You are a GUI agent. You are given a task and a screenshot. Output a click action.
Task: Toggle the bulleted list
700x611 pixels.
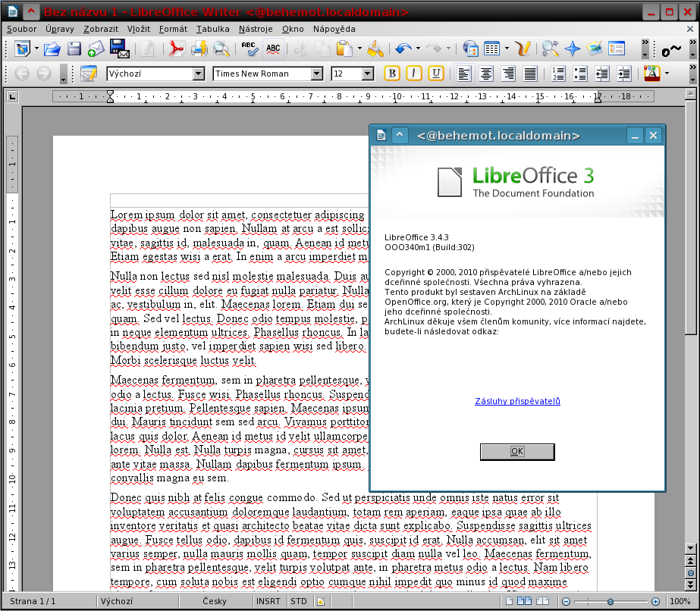(580, 74)
